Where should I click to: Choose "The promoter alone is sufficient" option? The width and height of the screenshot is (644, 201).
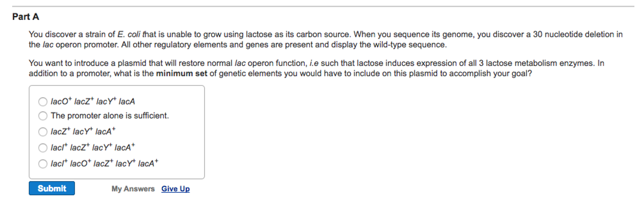[42, 116]
